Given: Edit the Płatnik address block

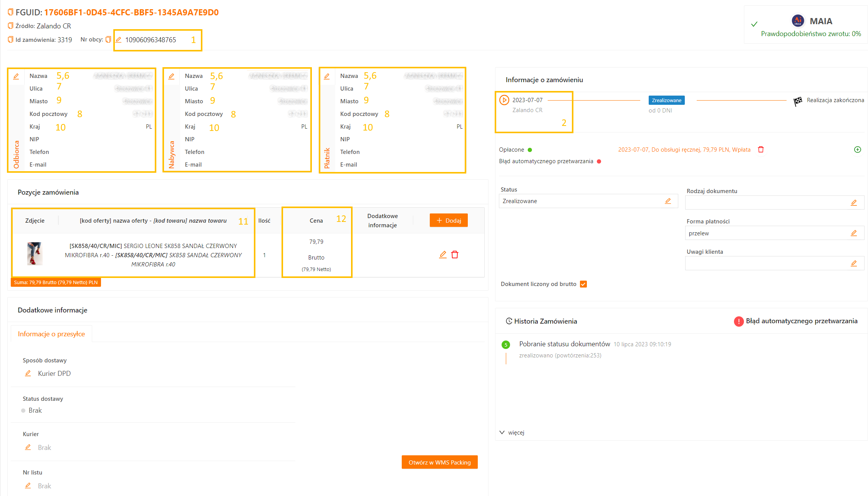Looking at the screenshot, I should tap(327, 76).
